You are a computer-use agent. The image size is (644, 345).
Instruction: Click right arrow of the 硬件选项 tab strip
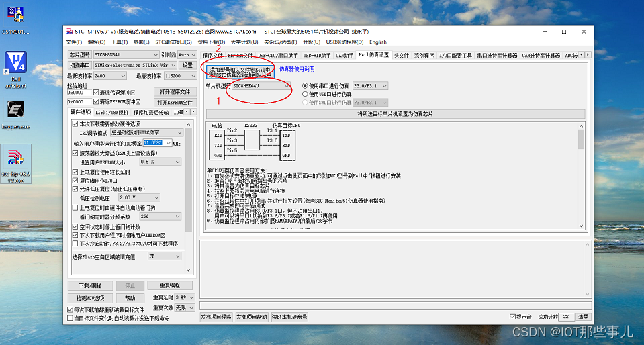coord(193,111)
